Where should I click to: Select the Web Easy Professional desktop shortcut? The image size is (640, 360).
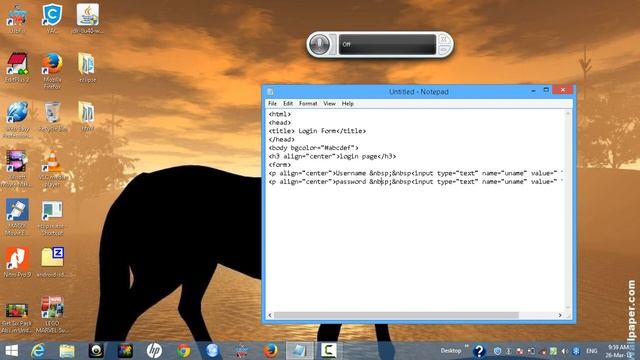point(17,120)
